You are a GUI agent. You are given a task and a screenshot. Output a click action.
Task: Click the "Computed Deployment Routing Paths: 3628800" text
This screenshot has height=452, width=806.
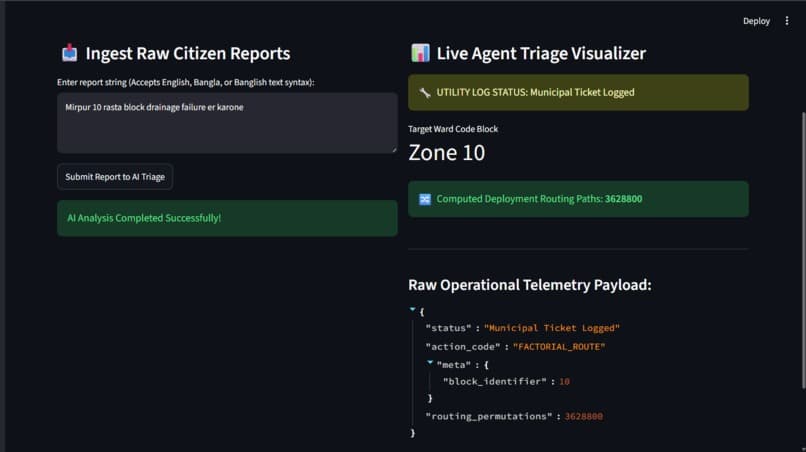click(x=539, y=199)
